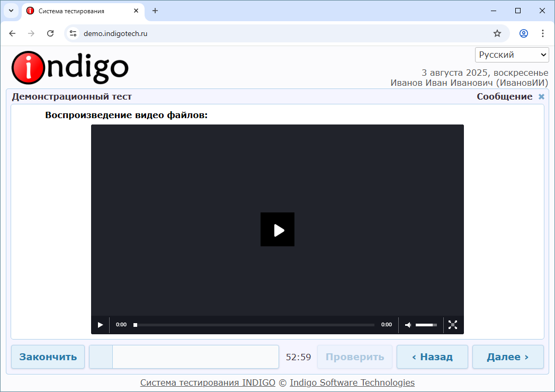Open a new tab with plus button
Viewport: 555px width, 392px height.
click(x=155, y=11)
